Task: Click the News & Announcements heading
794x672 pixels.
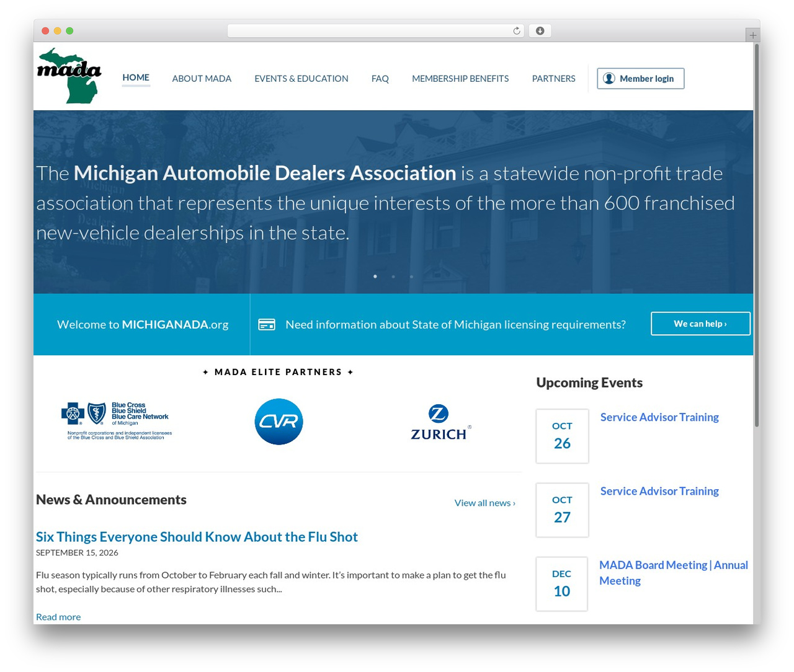Action: (x=111, y=500)
